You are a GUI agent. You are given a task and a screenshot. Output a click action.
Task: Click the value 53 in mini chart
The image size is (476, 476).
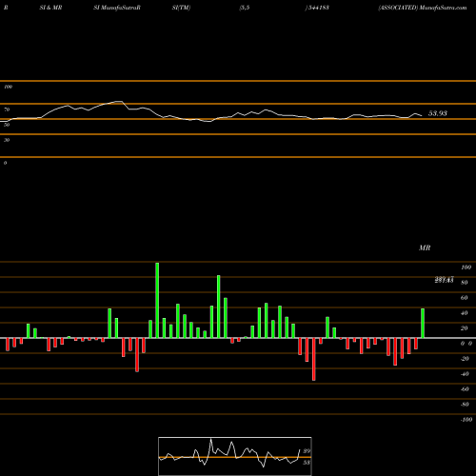307,463
